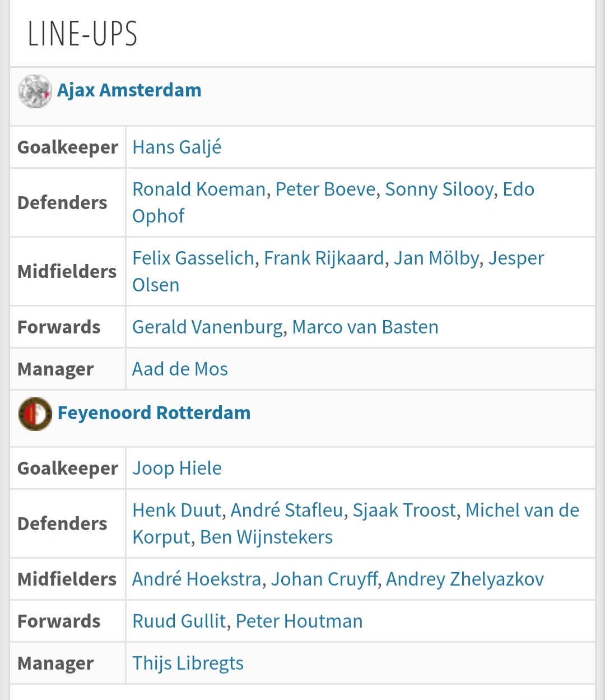This screenshot has width=605, height=700.
Task: Open manager Thijs Libregts's page
Action: point(188,664)
